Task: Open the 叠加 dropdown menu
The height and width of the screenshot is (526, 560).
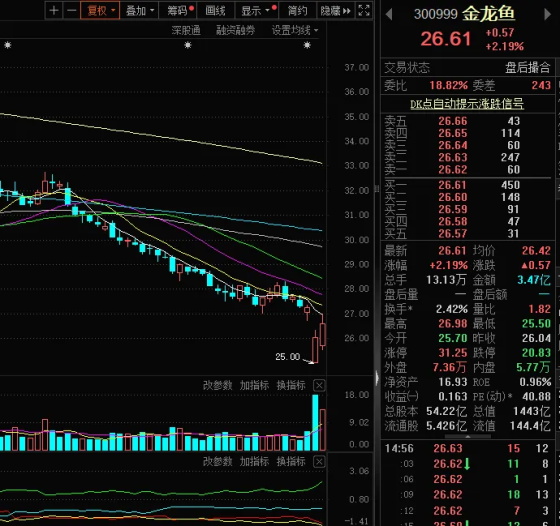Action: point(139,10)
